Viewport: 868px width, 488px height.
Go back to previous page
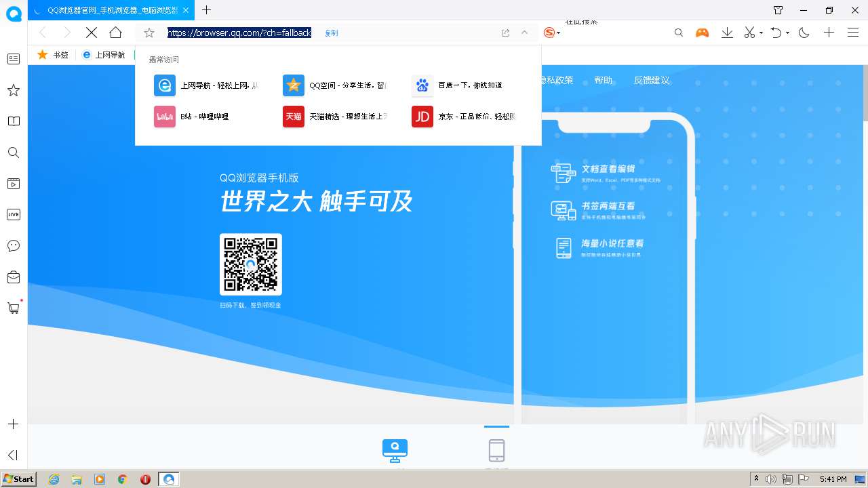(x=43, y=33)
